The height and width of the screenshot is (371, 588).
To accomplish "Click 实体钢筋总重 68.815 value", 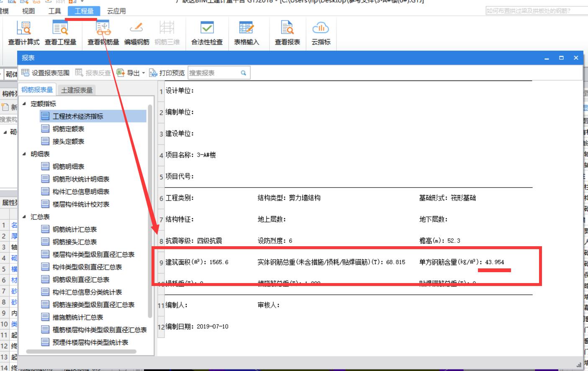I will coord(395,262).
